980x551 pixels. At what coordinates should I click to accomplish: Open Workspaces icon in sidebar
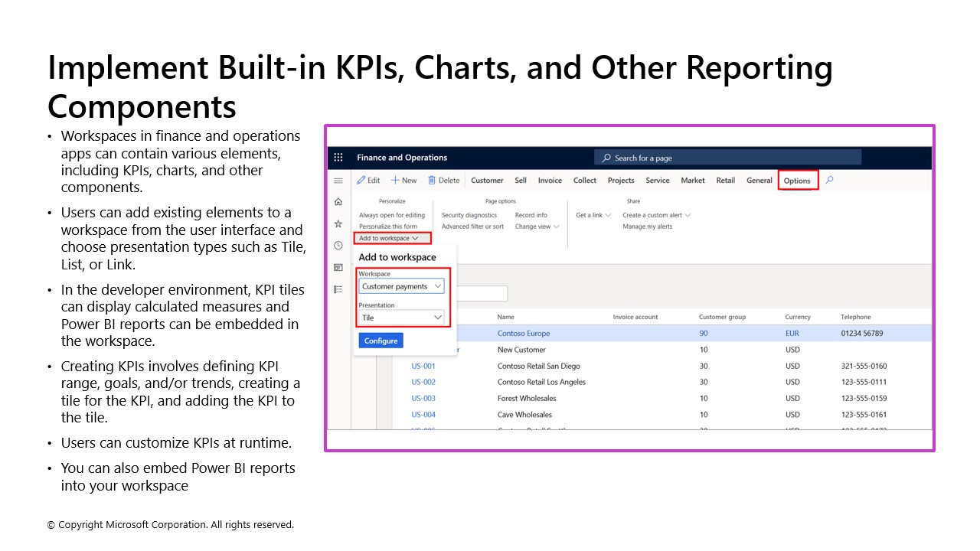(338, 267)
